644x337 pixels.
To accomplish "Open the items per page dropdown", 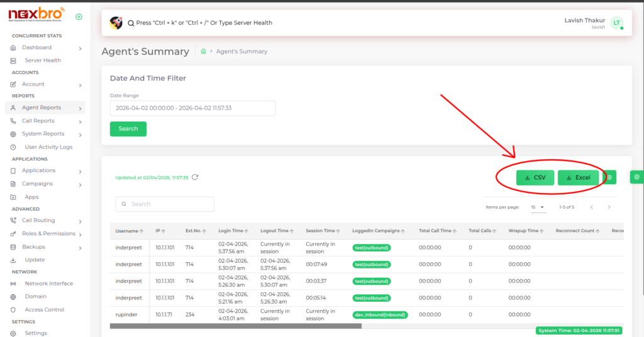I will pyautogui.click(x=538, y=207).
